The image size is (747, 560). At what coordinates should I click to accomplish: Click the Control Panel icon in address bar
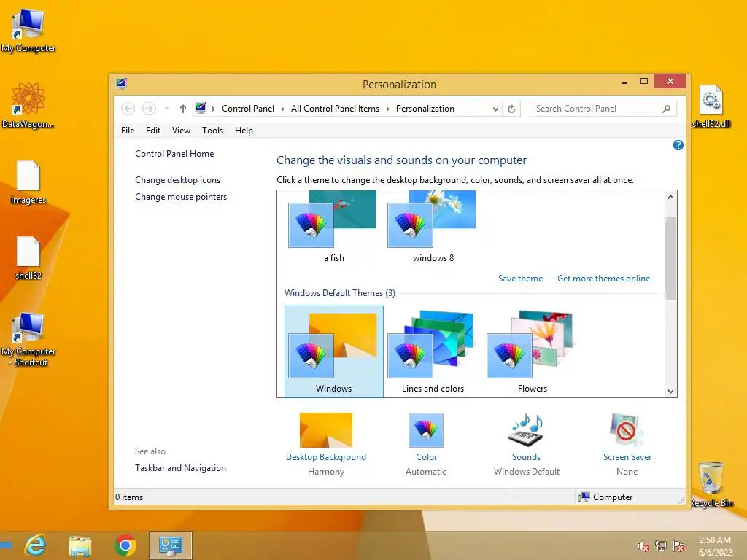(x=201, y=108)
